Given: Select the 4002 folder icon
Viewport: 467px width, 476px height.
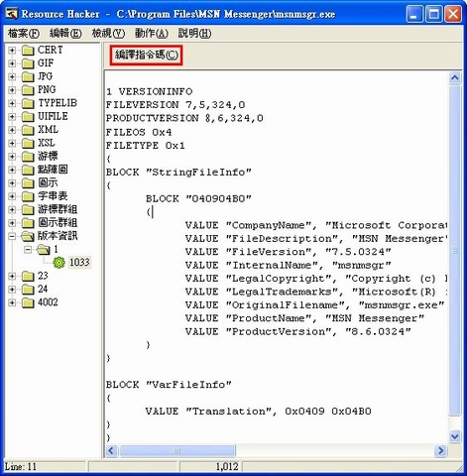Looking at the screenshot, I should coord(28,302).
